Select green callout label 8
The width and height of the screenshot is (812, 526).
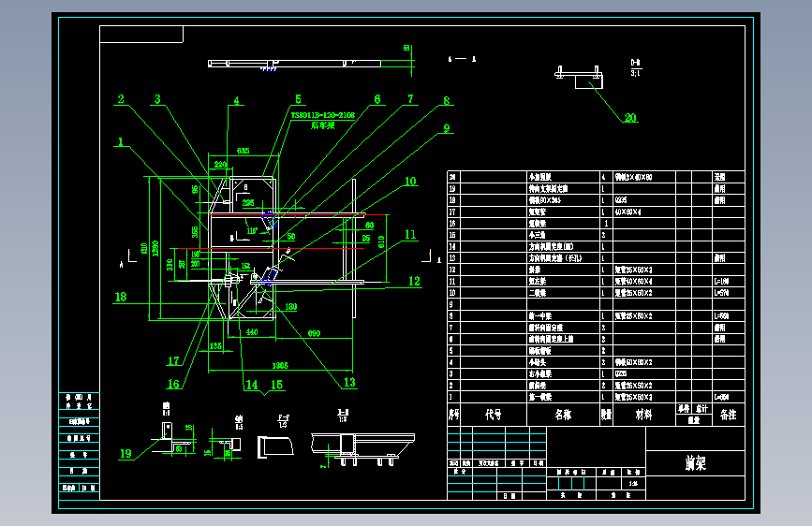(x=447, y=101)
